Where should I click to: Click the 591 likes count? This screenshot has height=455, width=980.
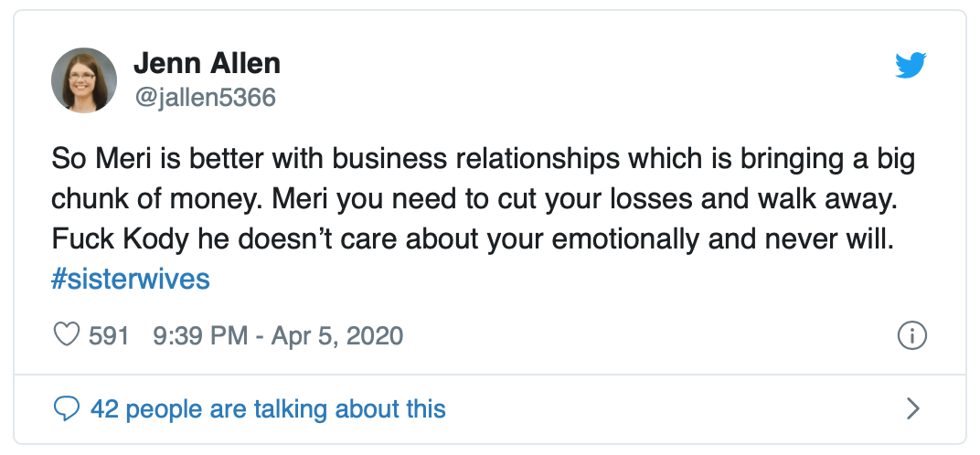click(x=109, y=335)
